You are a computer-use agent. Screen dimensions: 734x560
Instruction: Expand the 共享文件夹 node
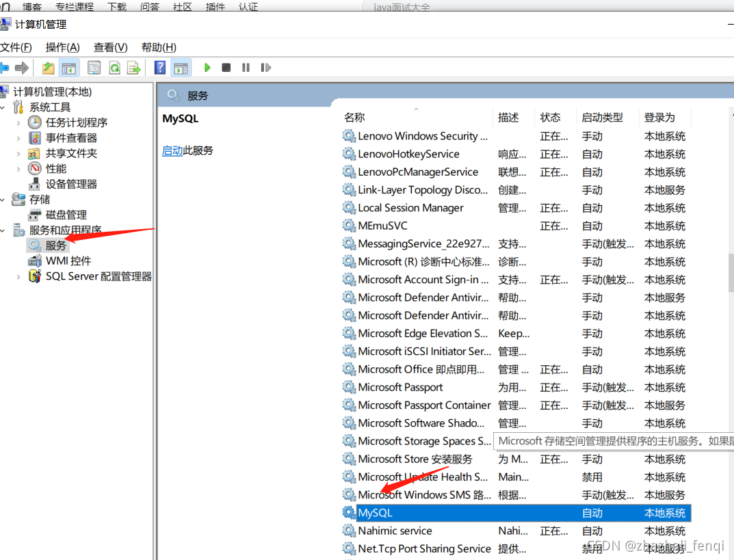18,154
